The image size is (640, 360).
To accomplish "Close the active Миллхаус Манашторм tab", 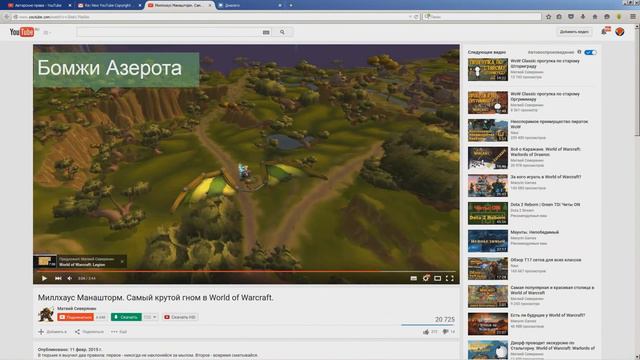I will point(210,5).
